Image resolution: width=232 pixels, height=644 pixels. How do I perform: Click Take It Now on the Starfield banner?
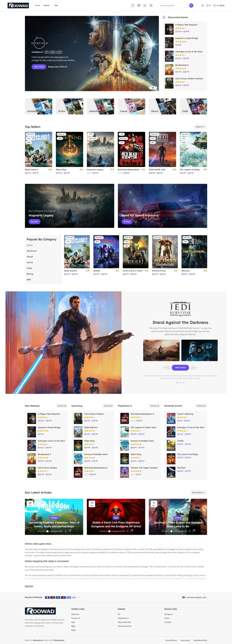tap(39, 67)
